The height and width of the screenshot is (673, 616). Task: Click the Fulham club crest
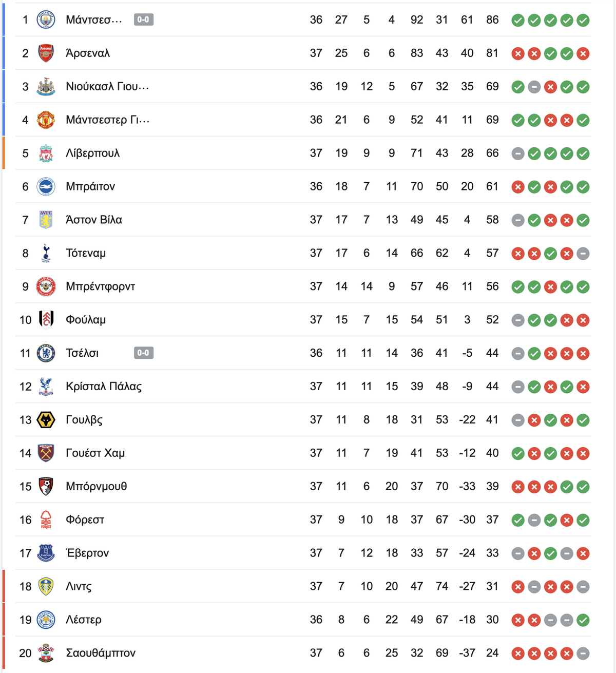point(46,320)
